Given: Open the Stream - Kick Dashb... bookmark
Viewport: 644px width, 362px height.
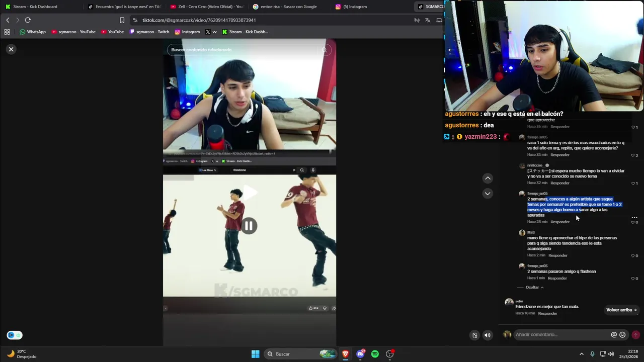Looking at the screenshot, I should click(245, 32).
